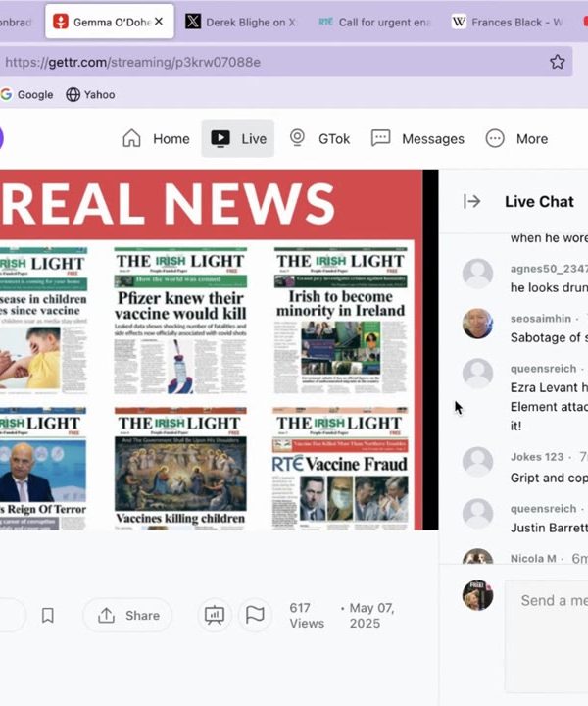Click the Share button

pos(127,615)
